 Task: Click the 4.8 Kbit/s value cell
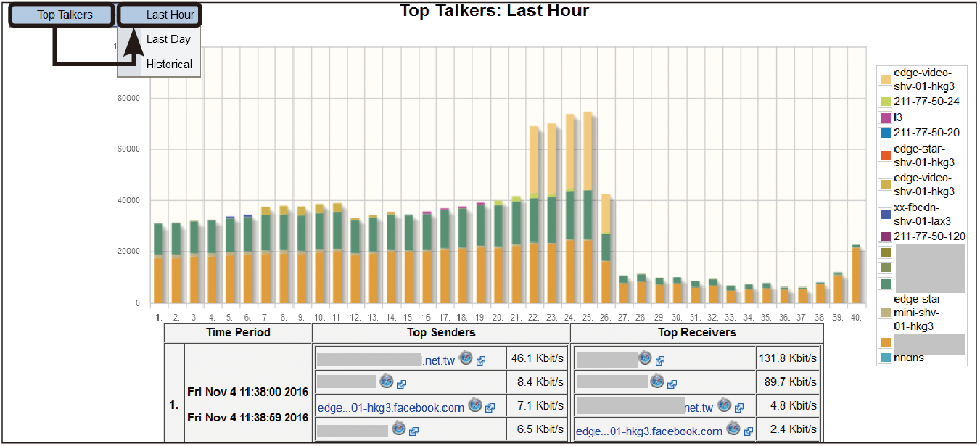[x=788, y=406]
